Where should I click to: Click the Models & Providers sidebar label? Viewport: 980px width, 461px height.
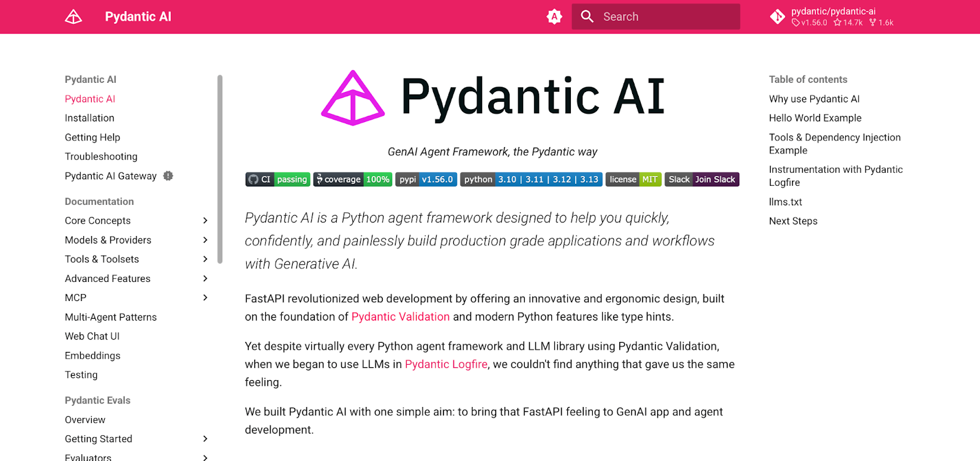coord(108,240)
